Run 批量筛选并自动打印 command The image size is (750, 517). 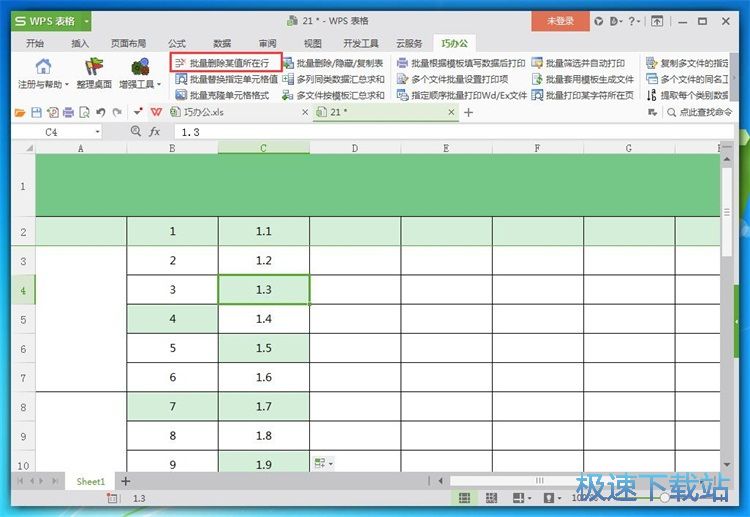pyautogui.click(x=578, y=63)
